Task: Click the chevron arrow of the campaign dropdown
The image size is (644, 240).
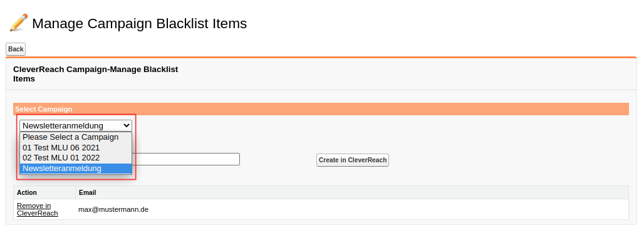Action: coord(126,125)
